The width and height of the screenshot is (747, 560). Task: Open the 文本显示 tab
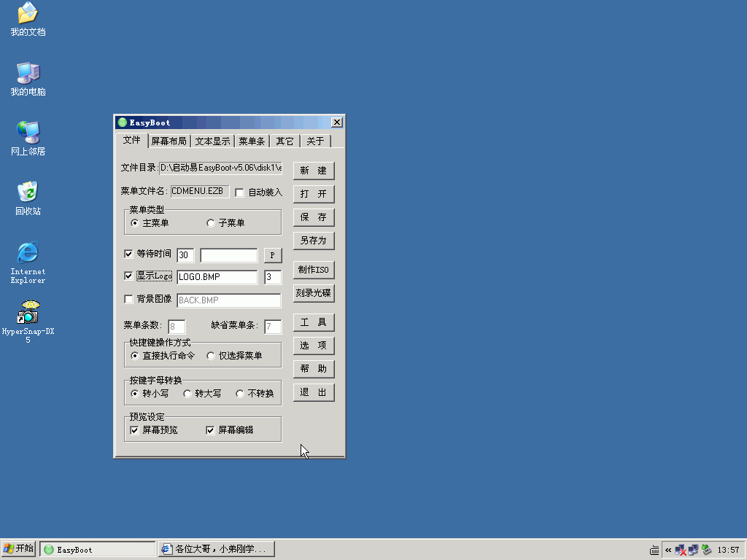212,141
